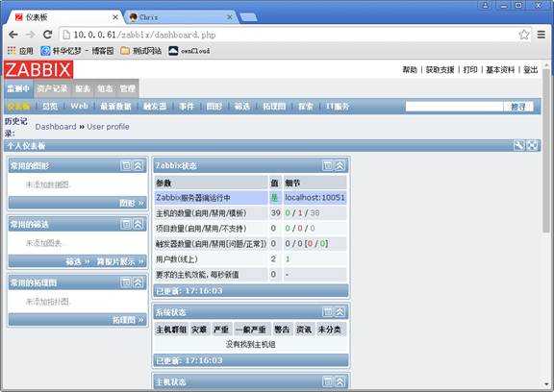Select the 报表 main menu tab
The height and width of the screenshot is (392, 554).
[x=83, y=88]
